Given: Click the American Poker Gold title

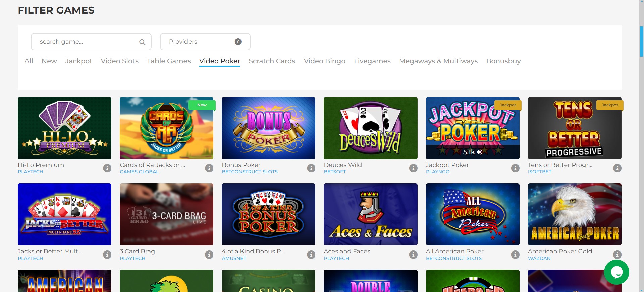Looking at the screenshot, I should (560, 251).
